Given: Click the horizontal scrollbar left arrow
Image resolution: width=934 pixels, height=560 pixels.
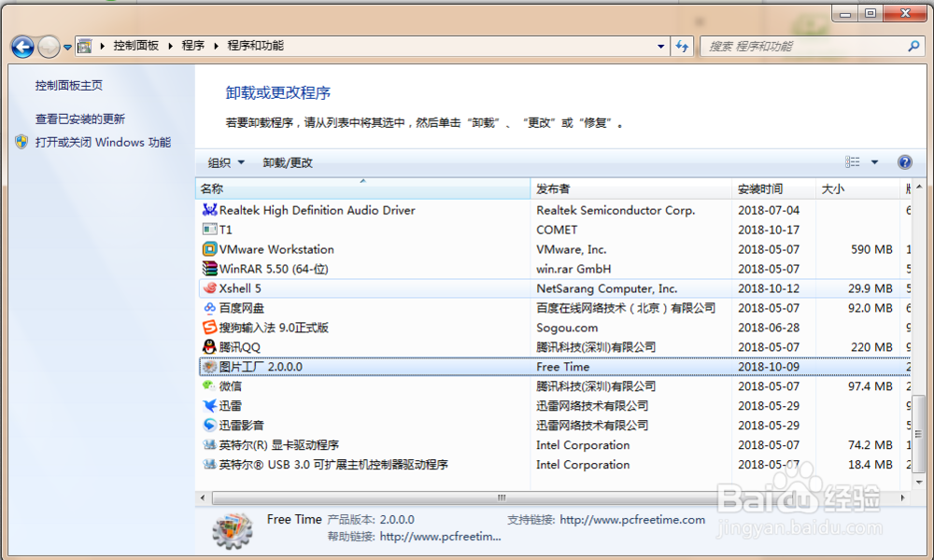Looking at the screenshot, I should 203,497.
